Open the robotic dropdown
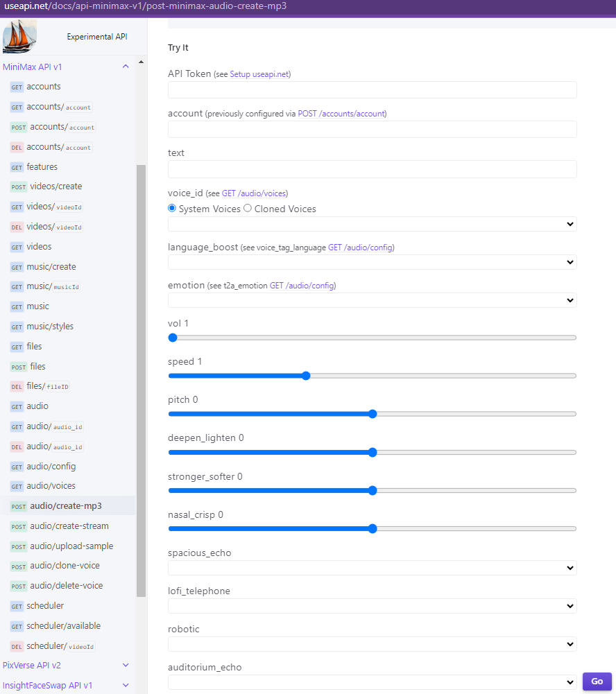The width and height of the screenshot is (616, 694). (x=372, y=644)
